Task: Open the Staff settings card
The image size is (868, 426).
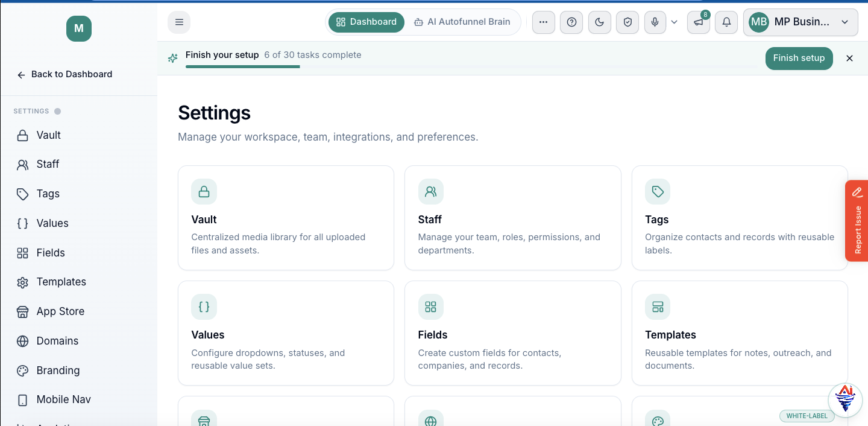Action: [x=512, y=218]
